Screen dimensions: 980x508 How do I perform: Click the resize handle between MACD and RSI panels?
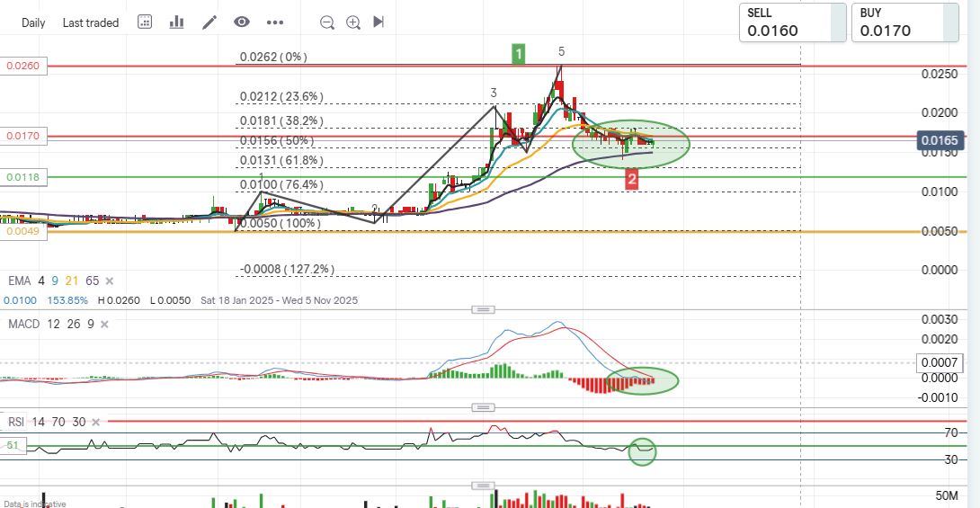click(x=484, y=407)
